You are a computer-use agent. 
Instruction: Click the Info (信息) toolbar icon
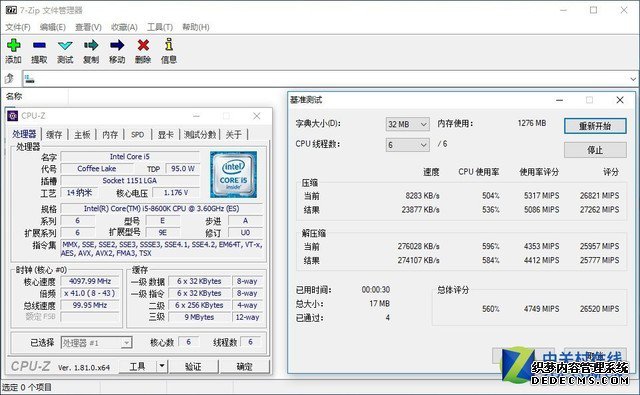(169, 44)
